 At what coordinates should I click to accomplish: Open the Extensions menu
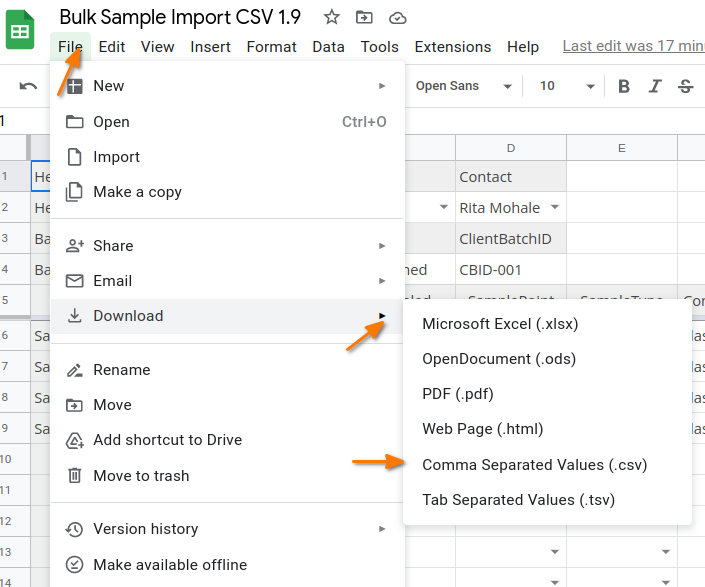point(452,47)
